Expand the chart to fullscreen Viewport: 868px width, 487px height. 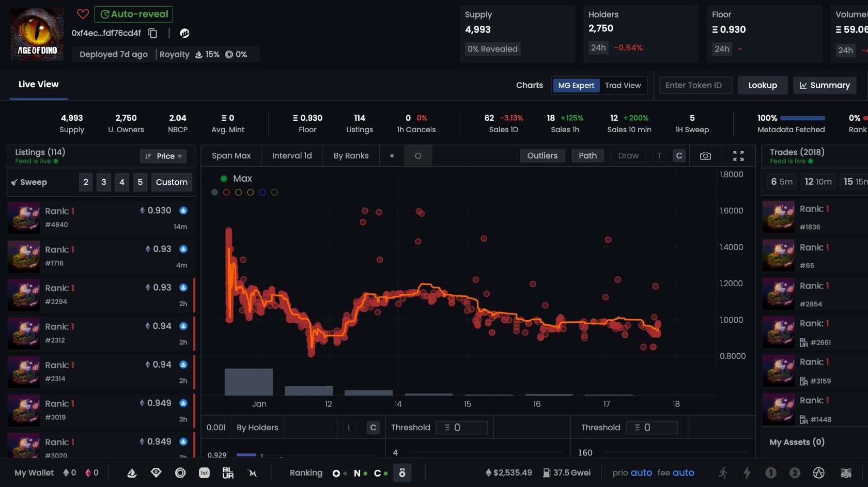pos(738,156)
